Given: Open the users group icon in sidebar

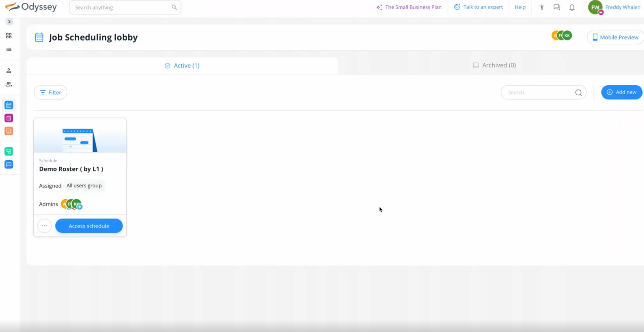Looking at the screenshot, I should pyautogui.click(x=9, y=84).
